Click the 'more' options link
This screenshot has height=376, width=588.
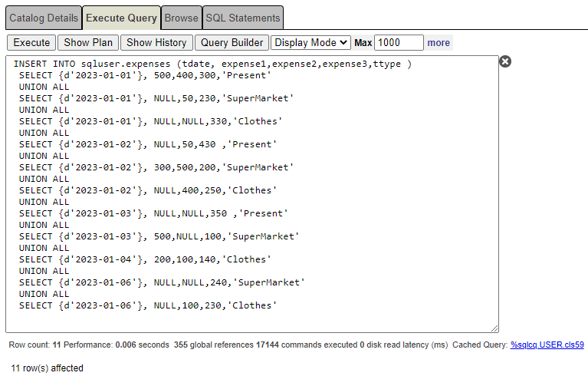pyautogui.click(x=439, y=43)
